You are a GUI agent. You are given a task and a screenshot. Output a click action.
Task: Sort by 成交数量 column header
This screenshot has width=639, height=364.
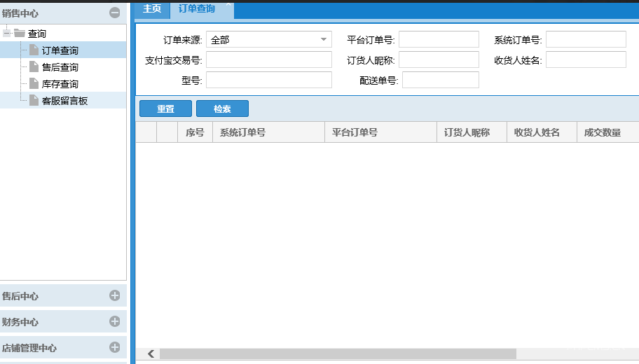[x=608, y=132]
